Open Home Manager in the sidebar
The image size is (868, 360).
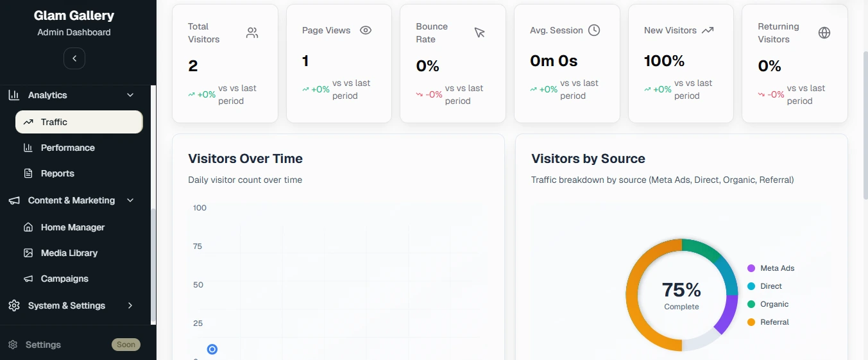click(72, 227)
